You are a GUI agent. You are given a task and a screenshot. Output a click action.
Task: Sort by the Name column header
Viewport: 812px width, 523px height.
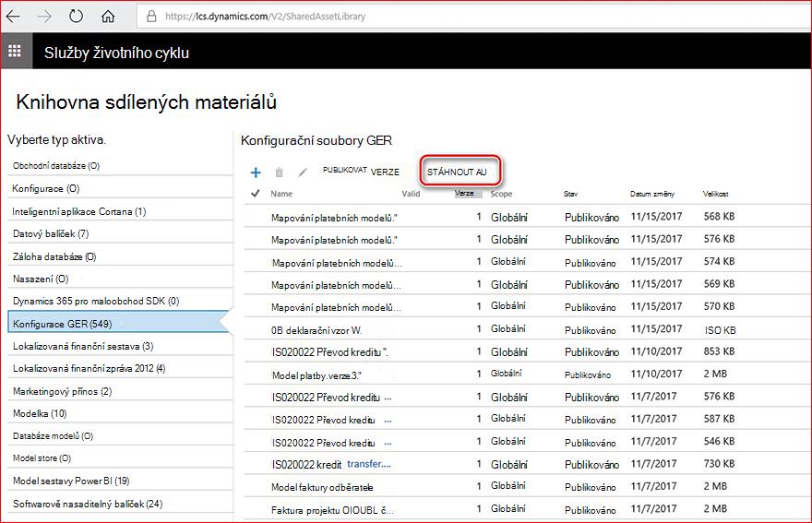tap(281, 194)
